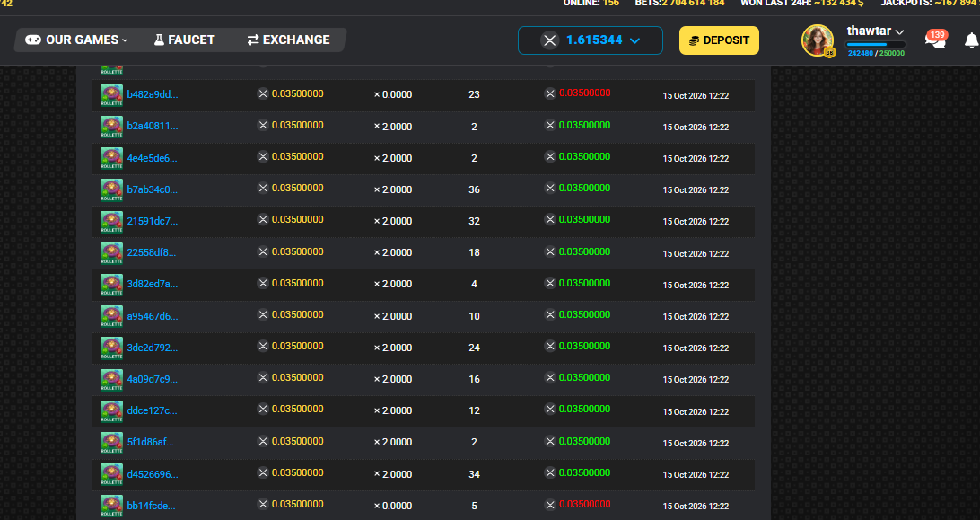Viewport: 980px width, 520px height.
Task: Click roulette game icon in 3d82ed7a row
Action: pyautogui.click(x=112, y=284)
